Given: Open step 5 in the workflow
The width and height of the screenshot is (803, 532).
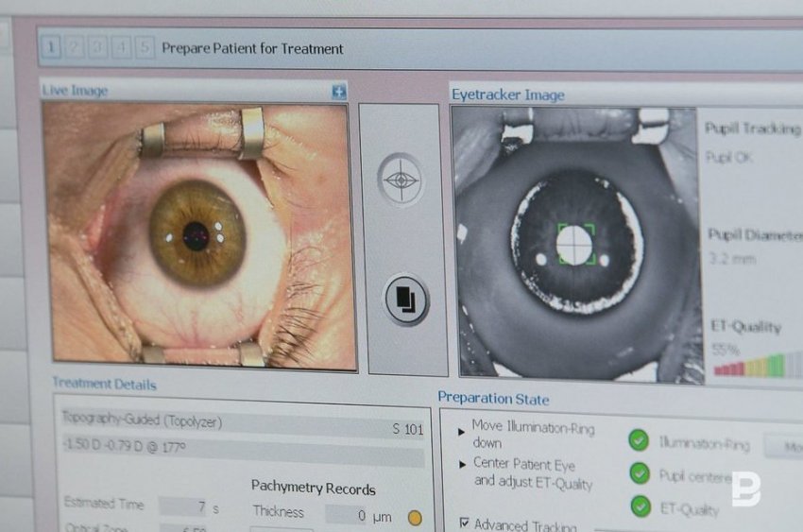Looking at the screenshot, I should tap(144, 47).
